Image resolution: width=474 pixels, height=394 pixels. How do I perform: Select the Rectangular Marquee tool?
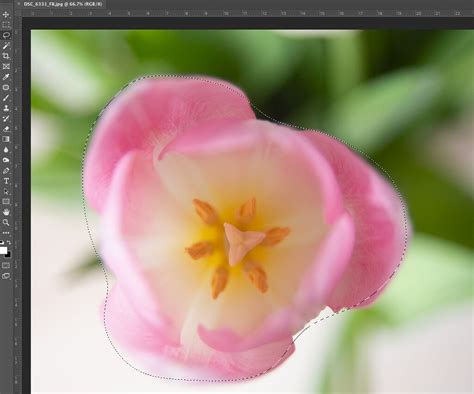click(6, 25)
